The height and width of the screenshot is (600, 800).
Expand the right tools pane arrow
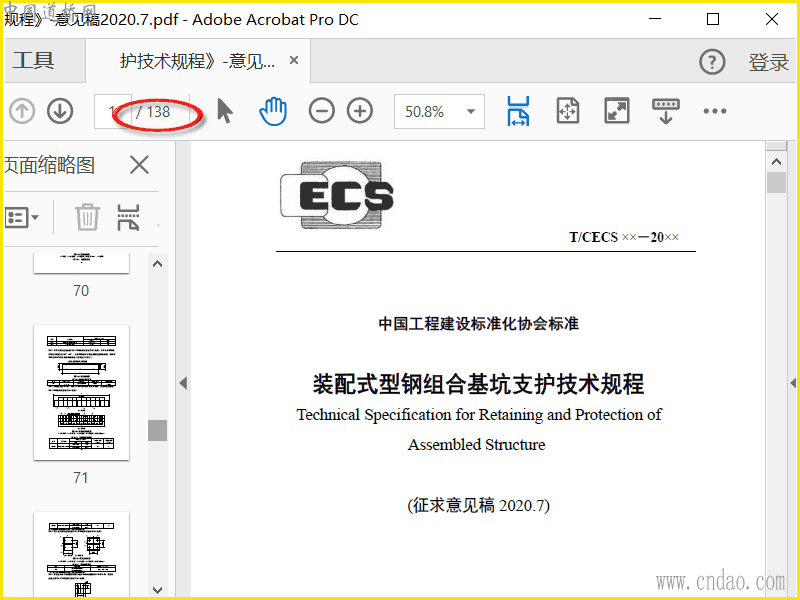tap(793, 383)
